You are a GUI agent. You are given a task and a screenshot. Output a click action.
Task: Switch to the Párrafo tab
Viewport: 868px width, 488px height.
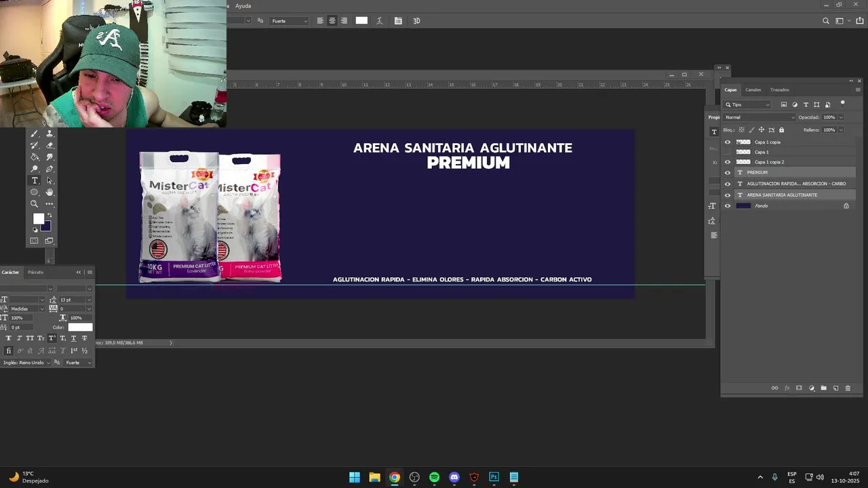click(35, 272)
